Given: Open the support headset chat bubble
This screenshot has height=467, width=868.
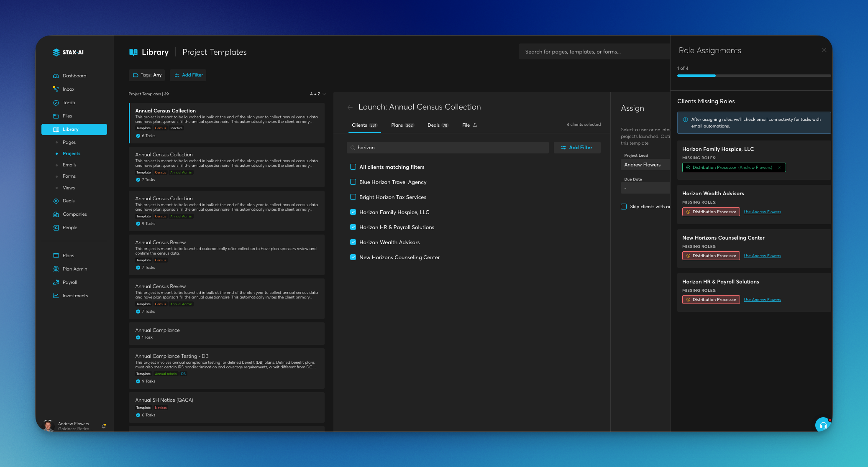Looking at the screenshot, I should pyautogui.click(x=823, y=425).
